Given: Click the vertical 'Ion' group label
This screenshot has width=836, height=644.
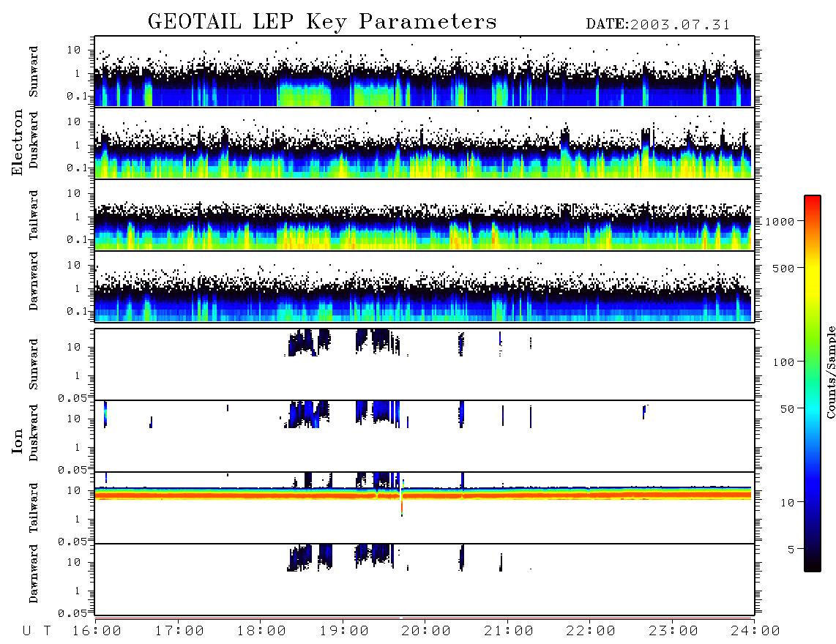Looking at the screenshot, I should point(18,441).
